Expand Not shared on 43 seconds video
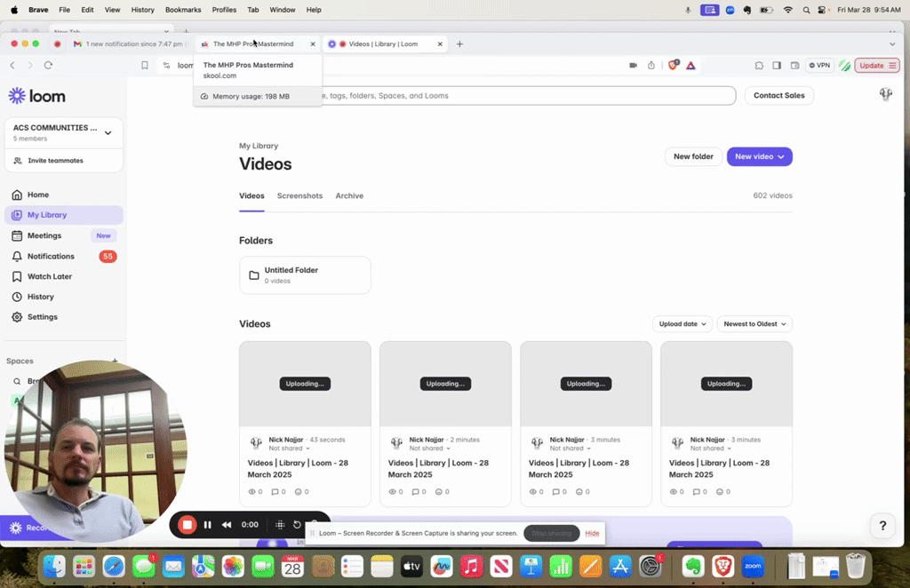 (x=289, y=449)
